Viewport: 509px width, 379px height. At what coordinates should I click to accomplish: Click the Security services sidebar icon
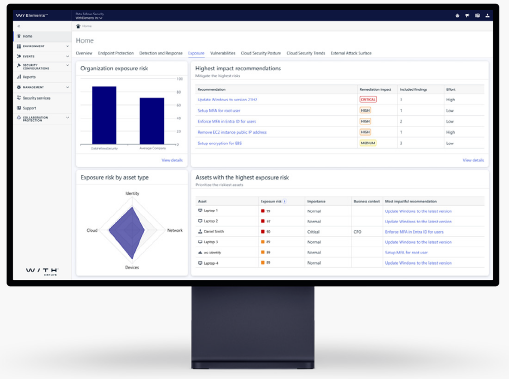coord(19,98)
